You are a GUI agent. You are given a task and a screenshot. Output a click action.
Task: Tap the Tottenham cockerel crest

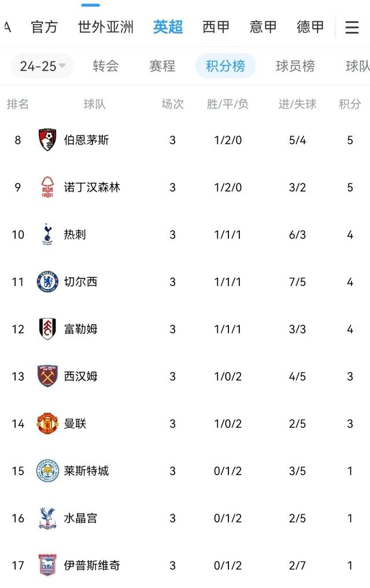[x=47, y=234]
